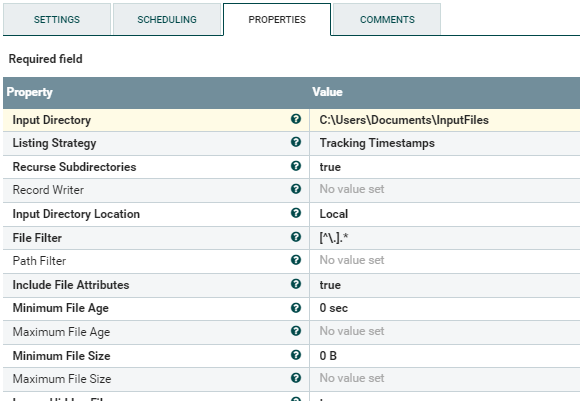Show help for Minimum File Age
Image resolution: width=580 pixels, height=403 pixels.
296,308
